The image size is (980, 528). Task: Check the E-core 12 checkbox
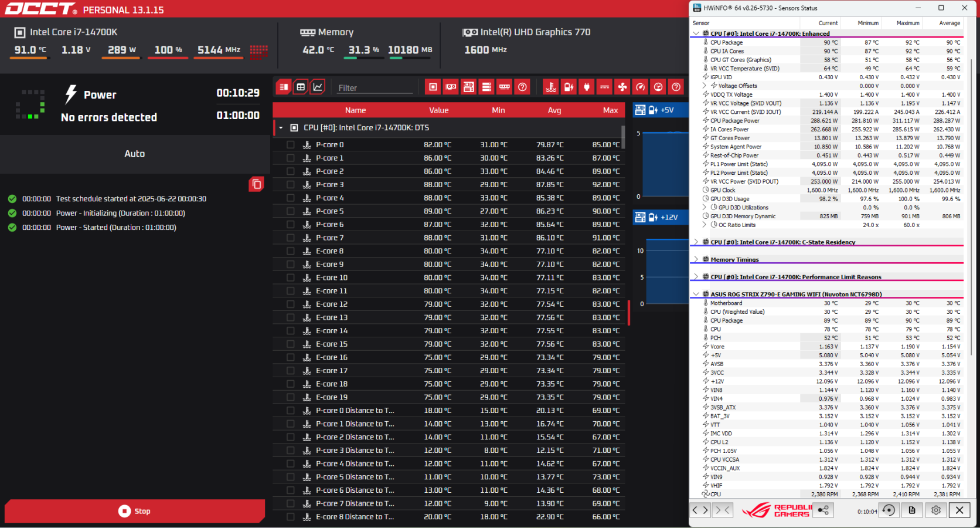(x=290, y=304)
